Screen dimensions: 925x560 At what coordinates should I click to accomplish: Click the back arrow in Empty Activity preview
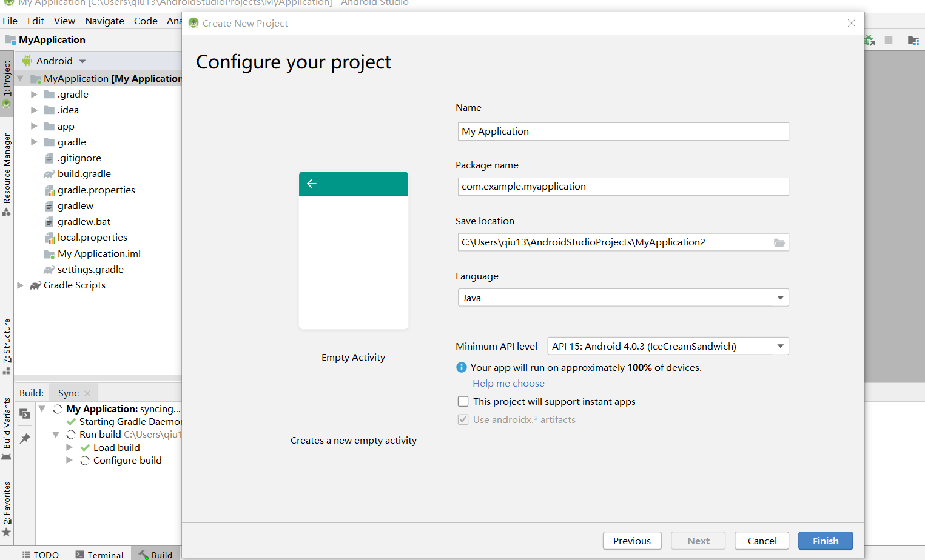click(x=312, y=184)
